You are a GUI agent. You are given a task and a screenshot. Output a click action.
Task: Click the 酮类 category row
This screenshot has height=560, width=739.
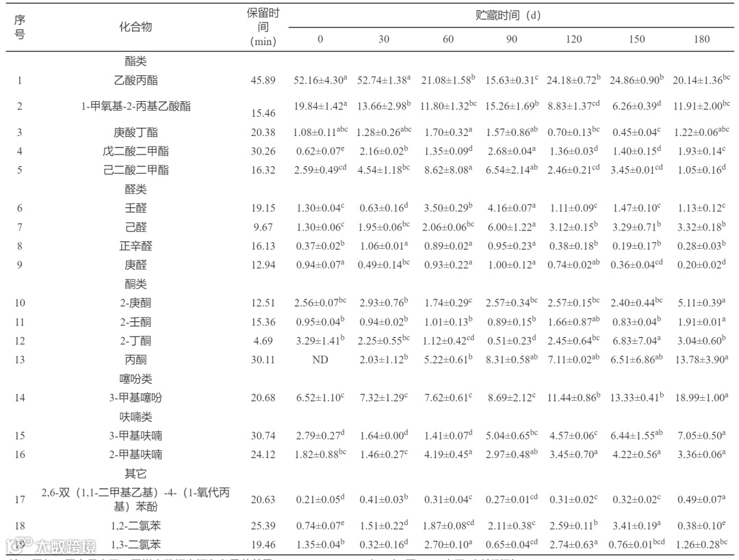(x=135, y=284)
